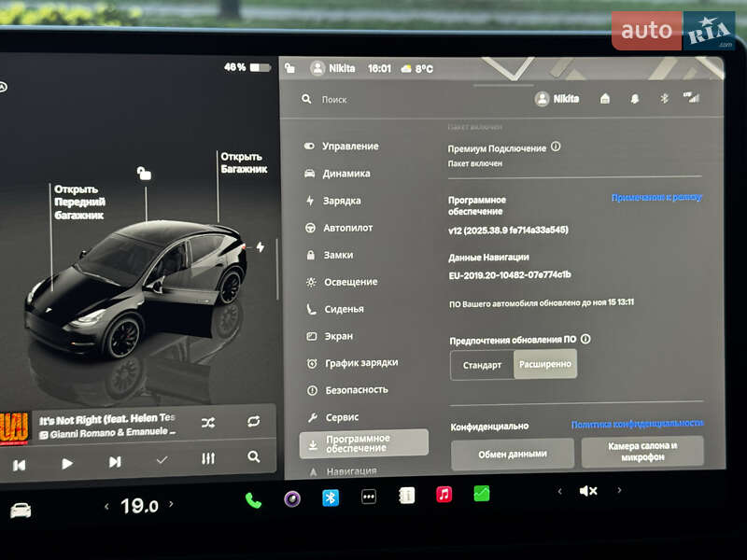Open notifications via the bell icon
This screenshot has height=560, width=747.
click(634, 98)
